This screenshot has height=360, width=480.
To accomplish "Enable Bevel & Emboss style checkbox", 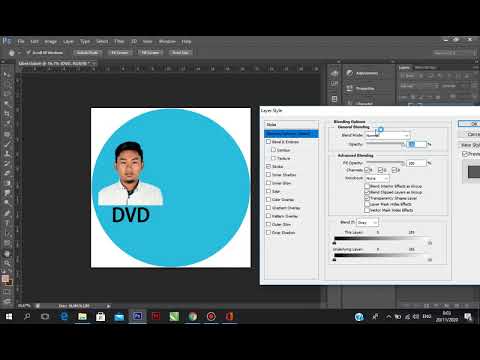I will 268,142.
